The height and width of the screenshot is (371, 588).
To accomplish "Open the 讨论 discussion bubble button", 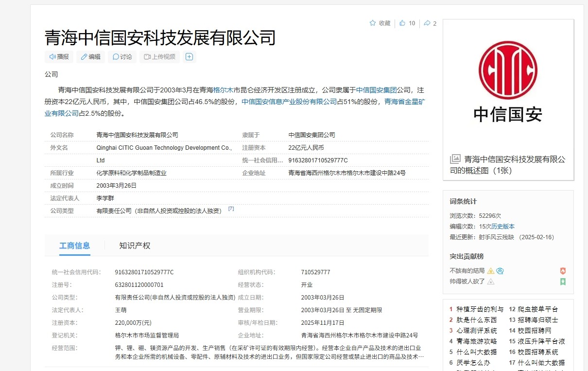I will (x=122, y=57).
